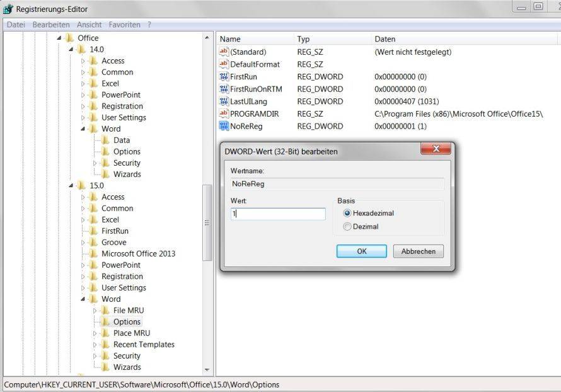This screenshot has height=392, width=561.
Task: Close the DWORD edit dialog with X
Action: click(x=436, y=149)
